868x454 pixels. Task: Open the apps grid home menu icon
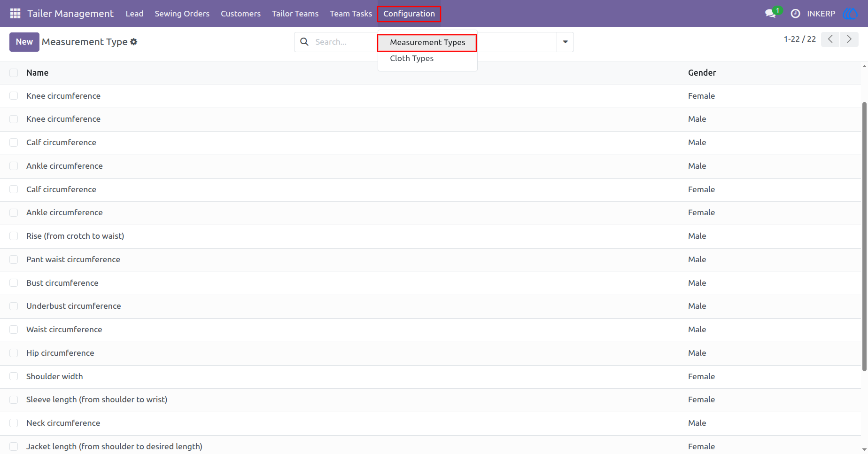(15, 14)
